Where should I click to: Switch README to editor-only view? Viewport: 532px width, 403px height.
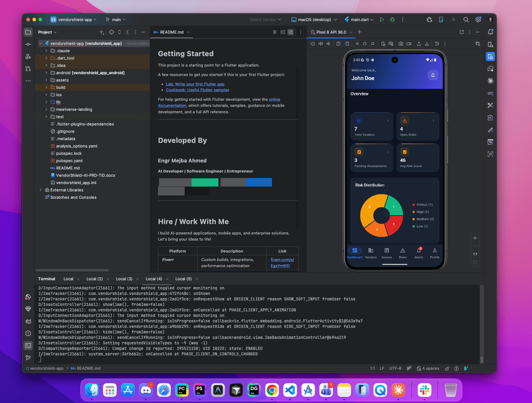(x=274, y=32)
